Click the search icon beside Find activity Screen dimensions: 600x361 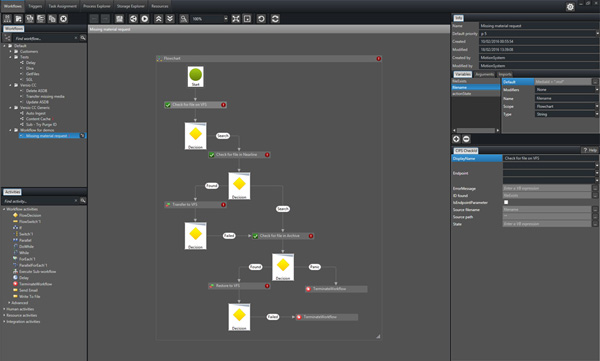pyautogui.click(x=83, y=201)
